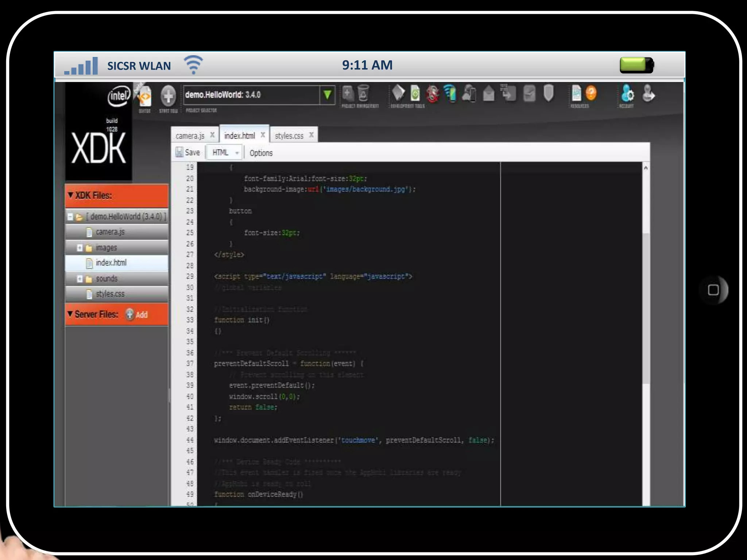Screen dimensions: 747x560
Task: Collapse the XDK Files section
Action: click(x=71, y=195)
